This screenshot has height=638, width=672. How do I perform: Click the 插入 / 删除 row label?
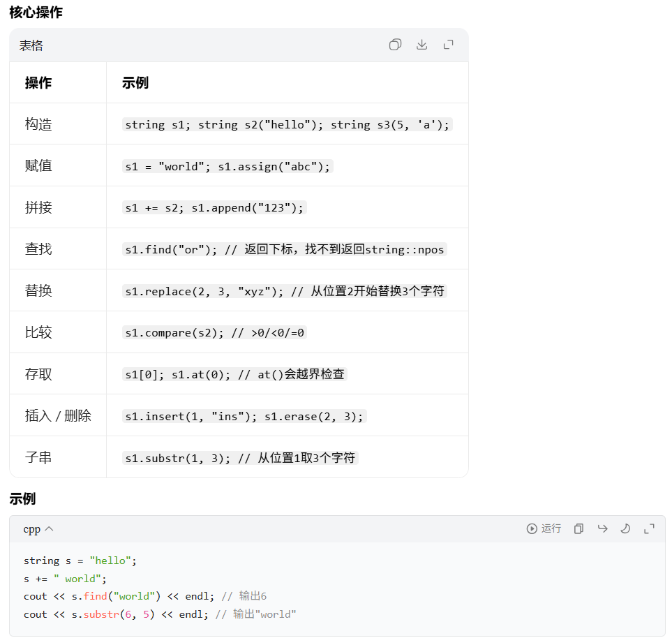coord(58,416)
